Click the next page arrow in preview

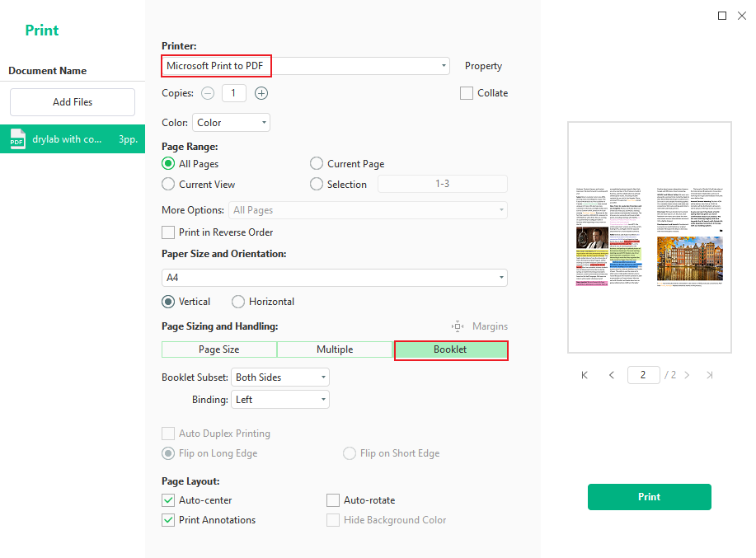[687, 375]
